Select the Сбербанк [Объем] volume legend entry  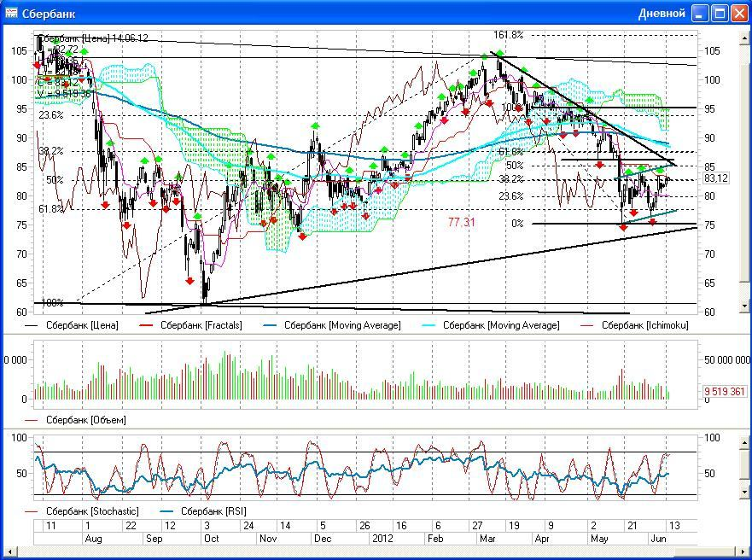click(x=75, y=420)
